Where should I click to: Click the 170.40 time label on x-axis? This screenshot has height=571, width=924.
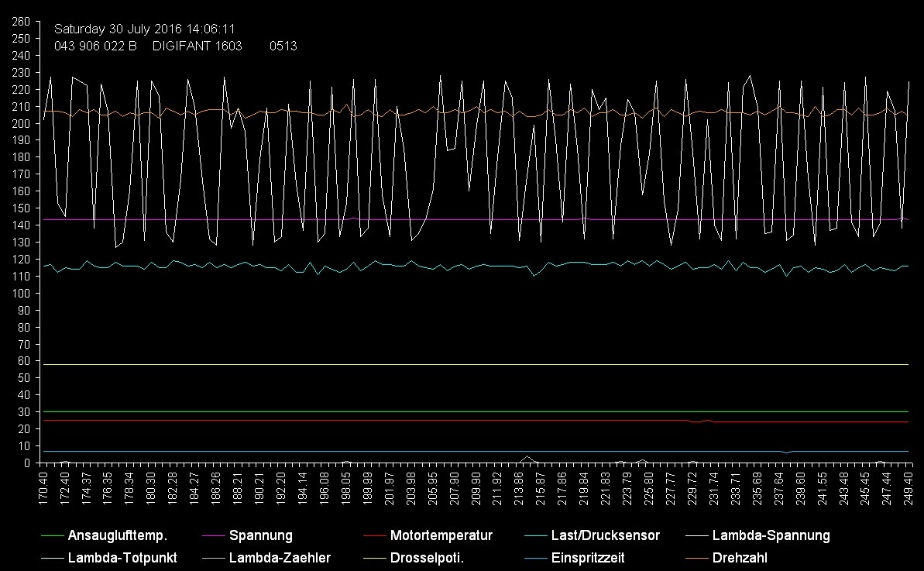43,488
